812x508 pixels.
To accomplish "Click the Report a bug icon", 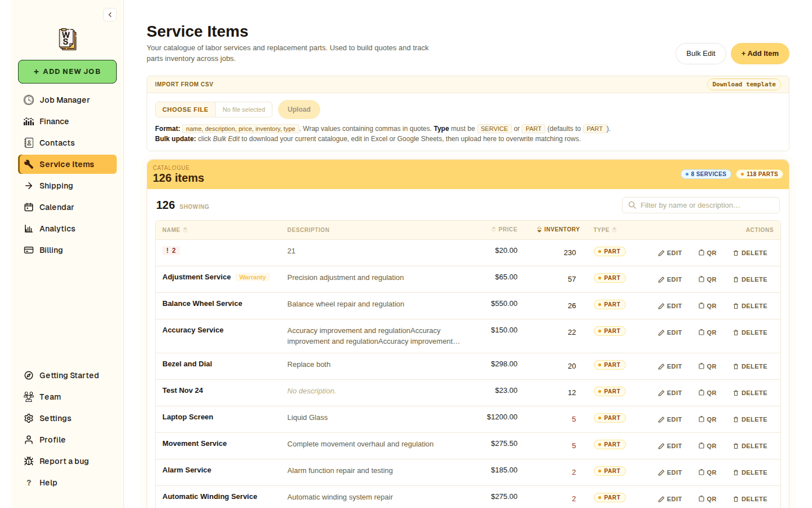I will [x=29, y=461].
